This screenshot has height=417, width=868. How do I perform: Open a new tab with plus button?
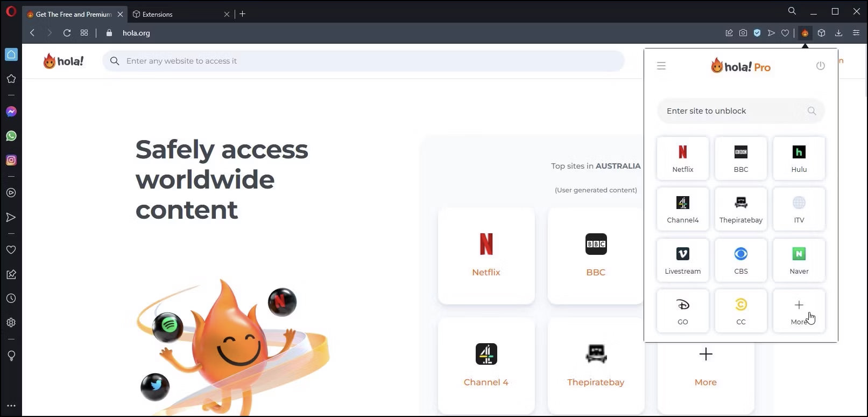coord(243,14)
